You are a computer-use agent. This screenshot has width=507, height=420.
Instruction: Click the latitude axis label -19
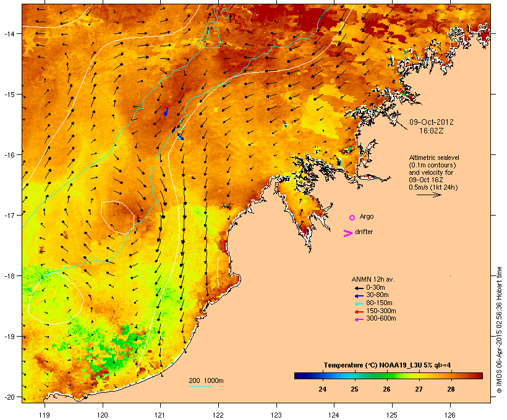coord(9,337)
